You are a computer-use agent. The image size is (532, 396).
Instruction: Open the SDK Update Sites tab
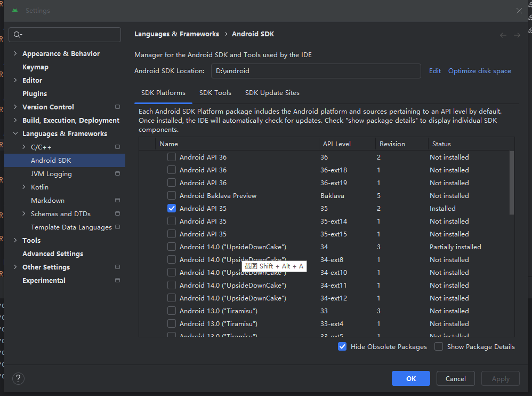coord(272,93)
